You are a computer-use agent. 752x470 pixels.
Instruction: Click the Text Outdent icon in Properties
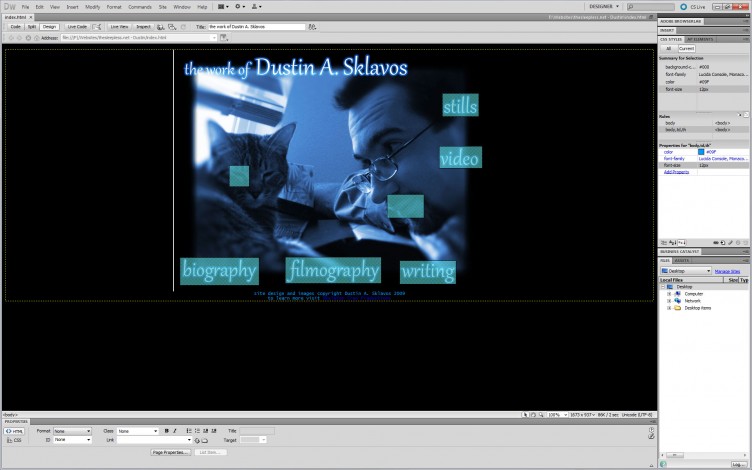[x=205, y=431]
